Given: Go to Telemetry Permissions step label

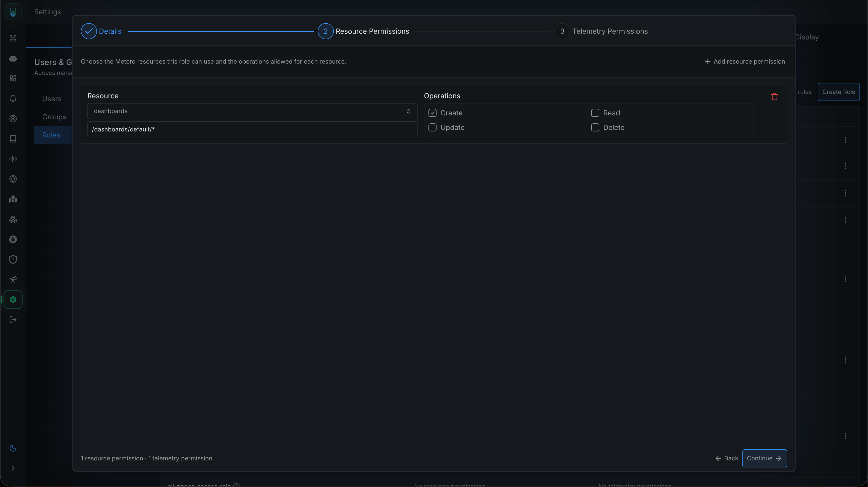Looking at the screenshot, I should [x=610, y=31].
